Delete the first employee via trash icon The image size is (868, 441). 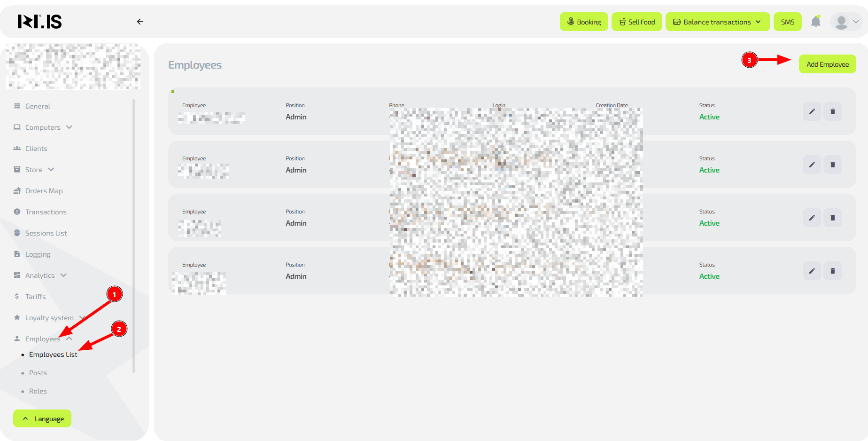pos(832,111)
